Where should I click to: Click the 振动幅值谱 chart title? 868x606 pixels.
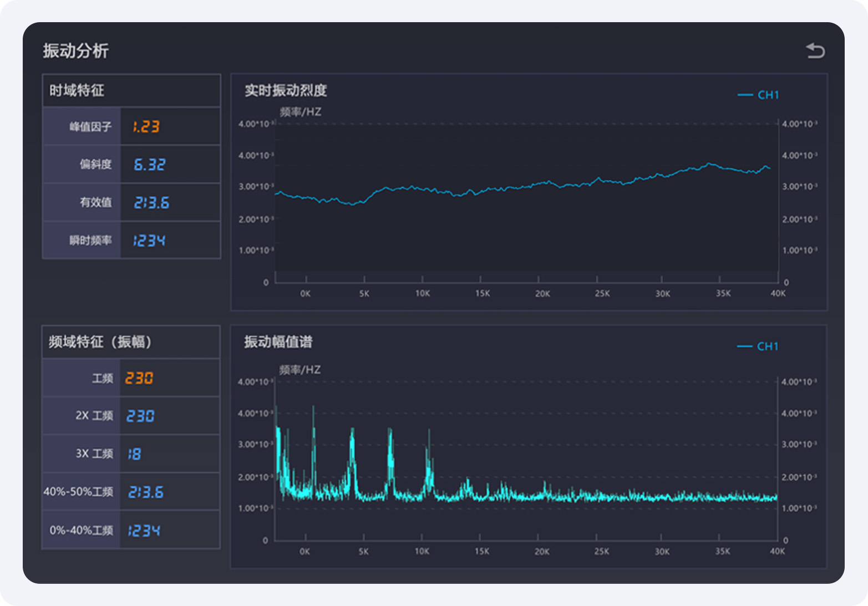278,342
